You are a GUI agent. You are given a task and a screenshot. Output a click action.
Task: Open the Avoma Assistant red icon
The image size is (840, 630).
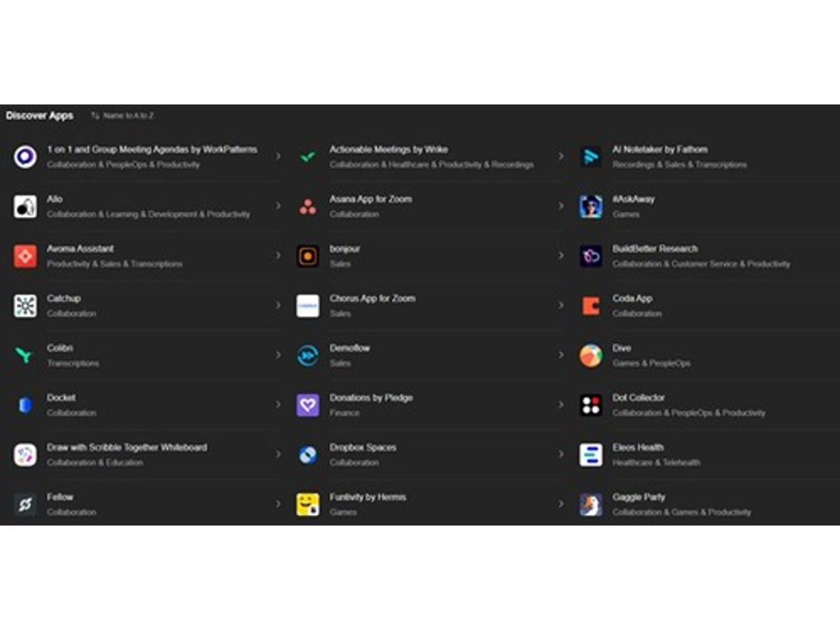pyautogui.click(x=25, y=256)
